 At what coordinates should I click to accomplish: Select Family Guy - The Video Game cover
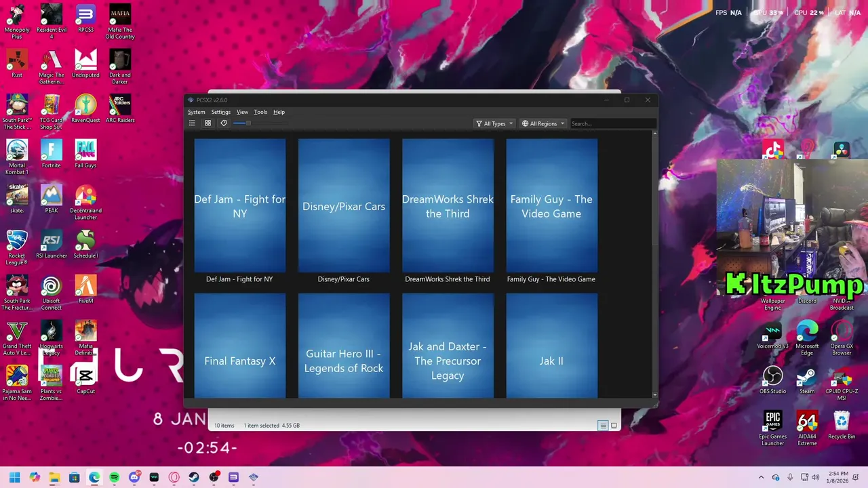pos(551,206)
